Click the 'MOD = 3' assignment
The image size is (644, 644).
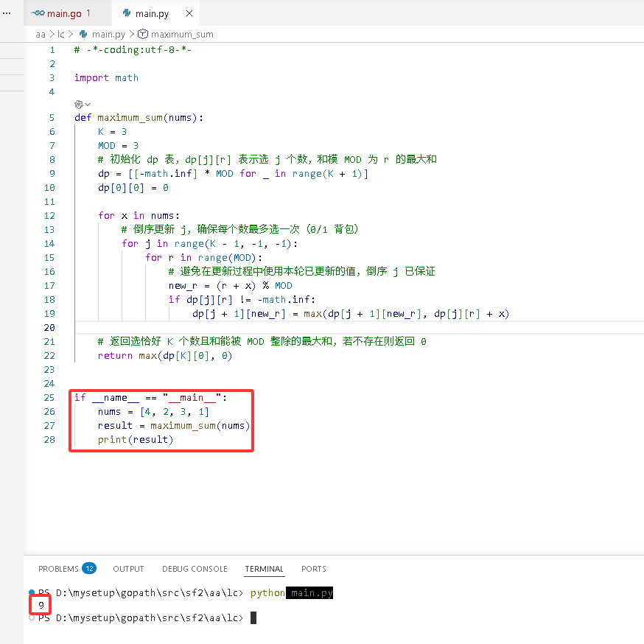coord(119,146)
